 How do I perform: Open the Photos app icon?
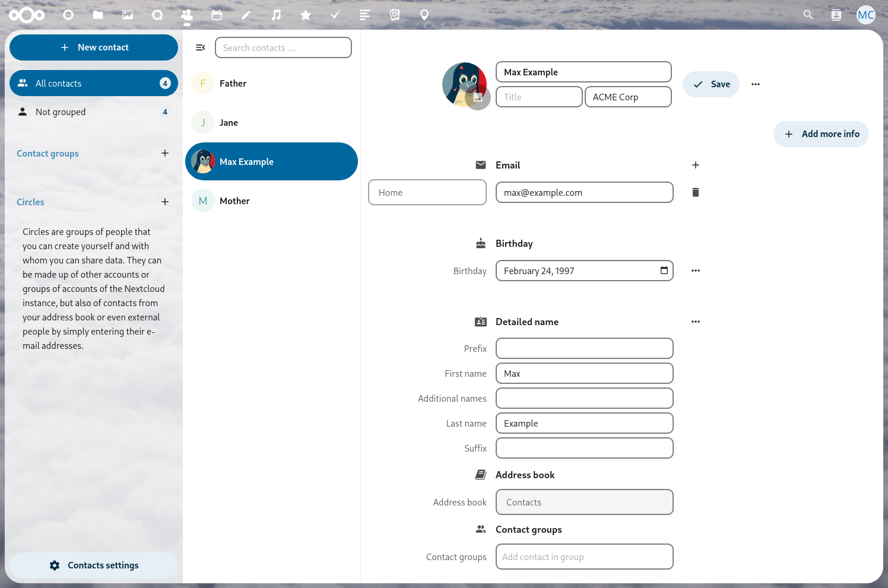[x=128, y=15]
